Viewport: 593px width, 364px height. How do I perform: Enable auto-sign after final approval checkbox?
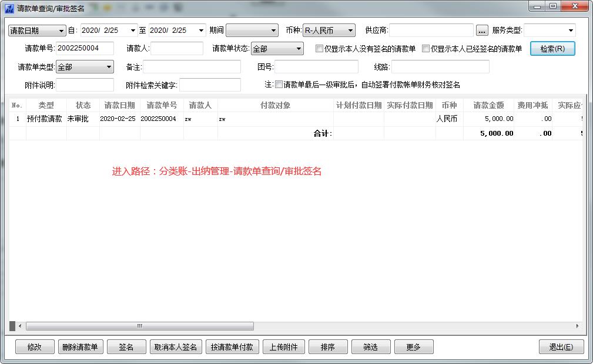[279, 85]
